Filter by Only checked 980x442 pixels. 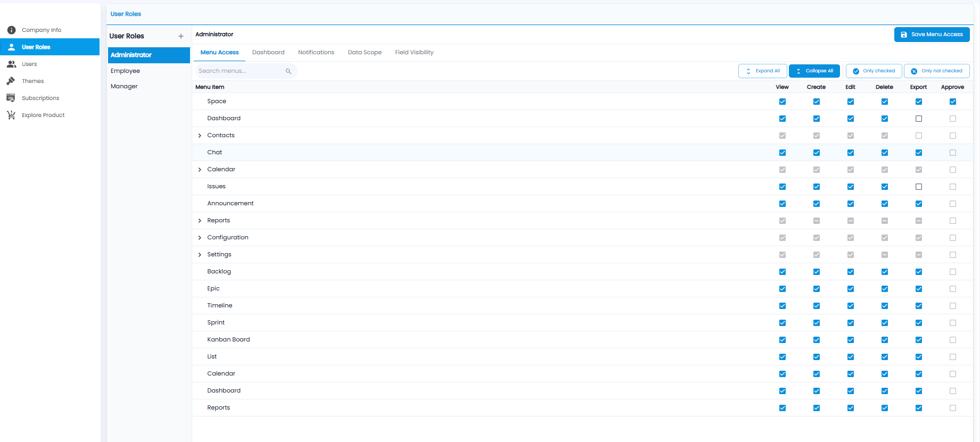pos(874,71)
